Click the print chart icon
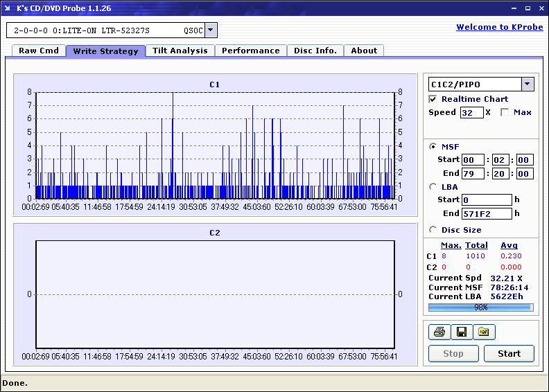Image resolution: width=549 pixels, height=392 pixels. click(x=439, y=332)
